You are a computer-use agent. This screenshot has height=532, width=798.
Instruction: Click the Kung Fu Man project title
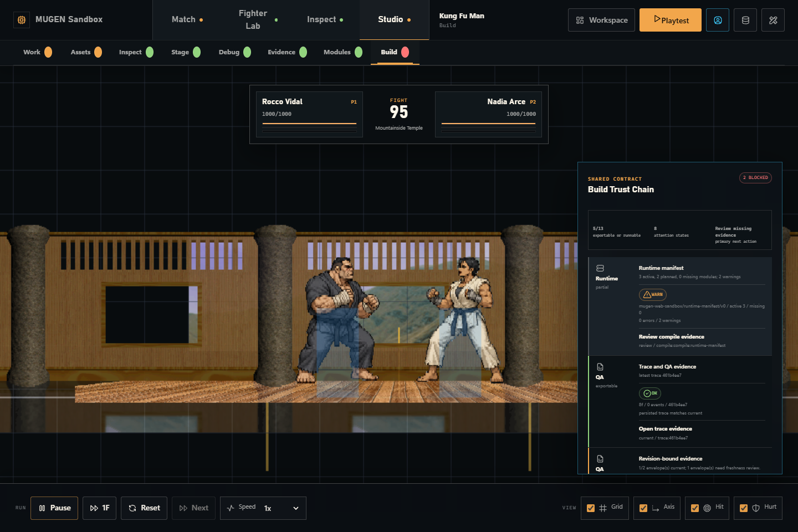(462, 16)
